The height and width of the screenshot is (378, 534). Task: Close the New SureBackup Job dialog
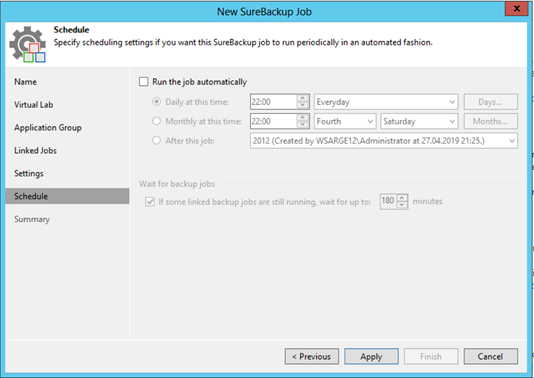516,9
